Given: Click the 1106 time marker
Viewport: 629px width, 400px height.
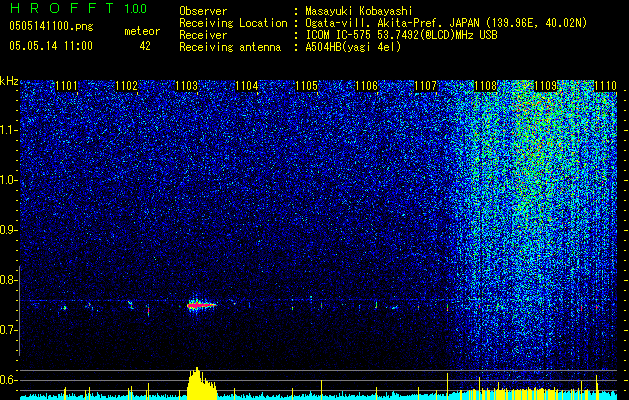Looking at the screenshot, I should 367,86.
